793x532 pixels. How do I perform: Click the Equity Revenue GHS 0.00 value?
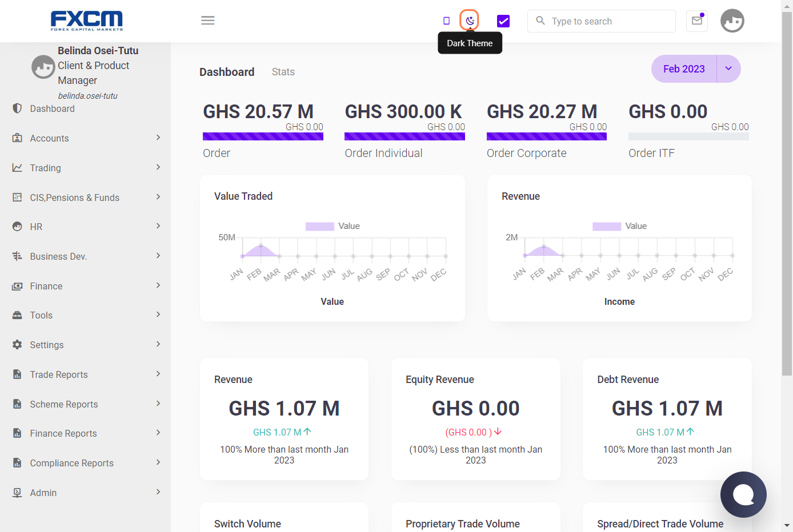point(476,409)
